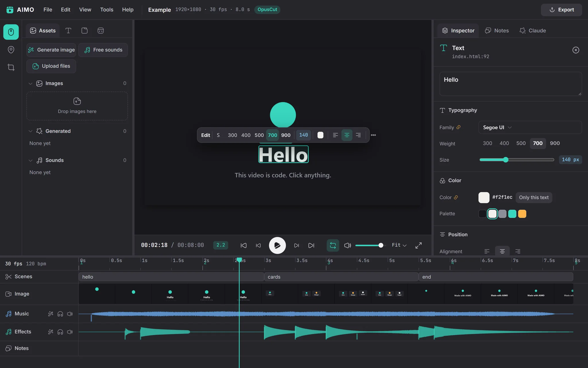Screen dimensions: 588x368
Task: Play the video preview
Action: [277, 245]
